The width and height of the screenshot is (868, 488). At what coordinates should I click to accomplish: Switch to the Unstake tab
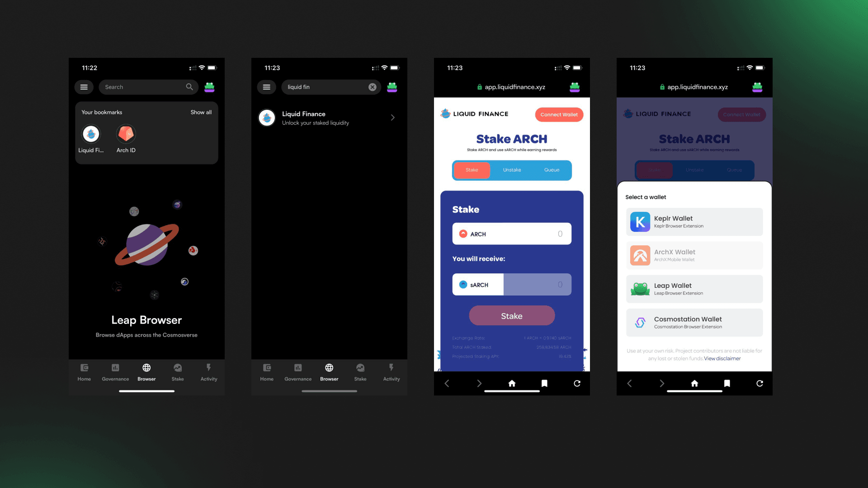coord(511,170)
